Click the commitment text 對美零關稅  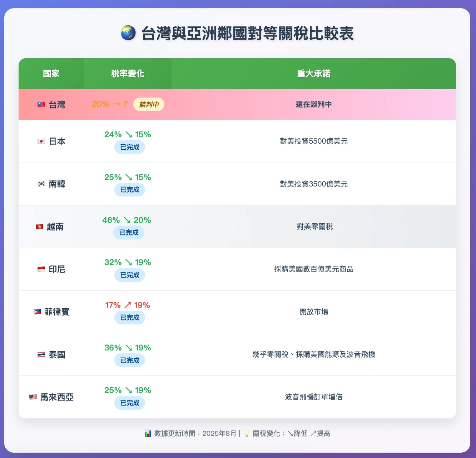314,227
